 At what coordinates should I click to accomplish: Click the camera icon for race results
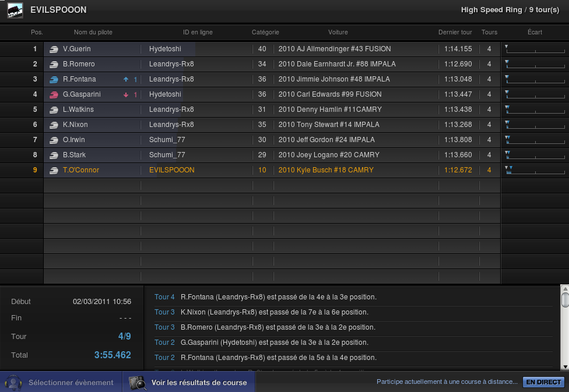(x=138, y=382)
